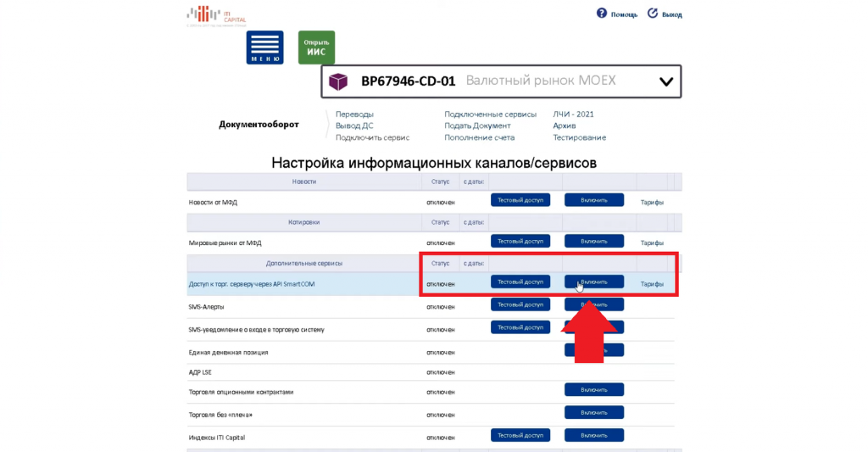Select the Новости от МФД row label
868x452 pixels.
pyautogui.click(x=213, y=202)
